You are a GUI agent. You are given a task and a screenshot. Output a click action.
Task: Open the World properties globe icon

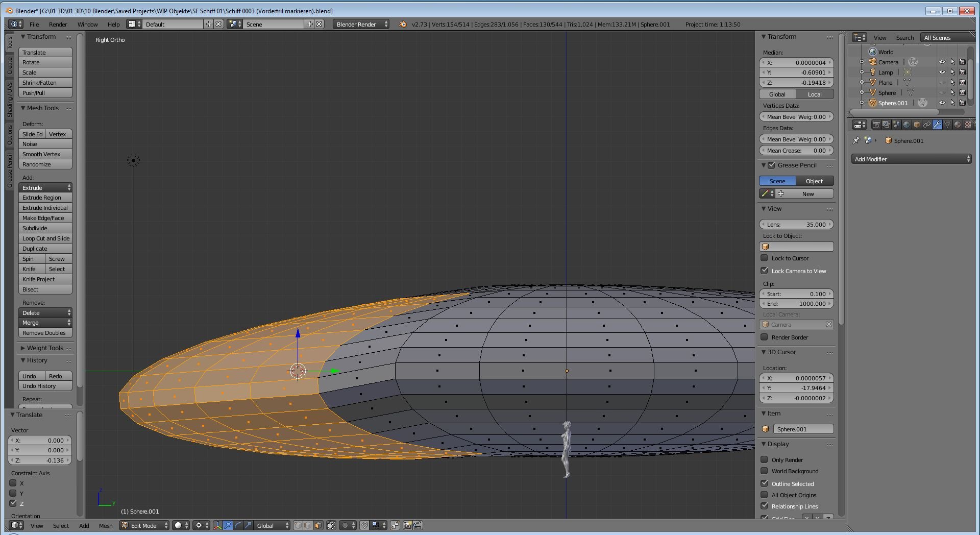906,125
